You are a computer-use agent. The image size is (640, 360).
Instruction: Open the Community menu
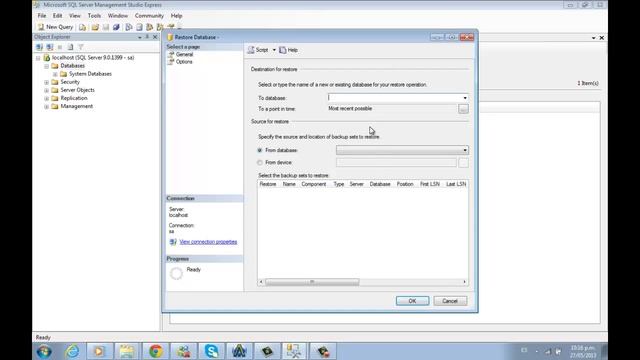(x=149, y=16)
